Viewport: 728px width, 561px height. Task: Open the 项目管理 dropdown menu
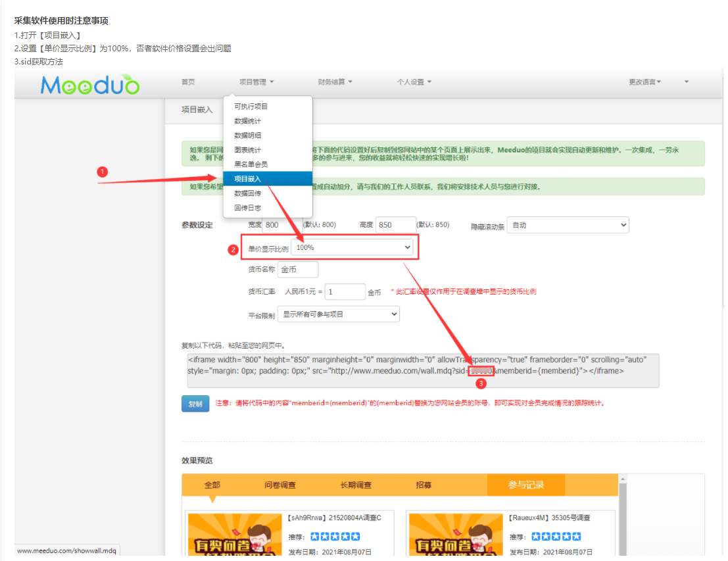point(256,82)
